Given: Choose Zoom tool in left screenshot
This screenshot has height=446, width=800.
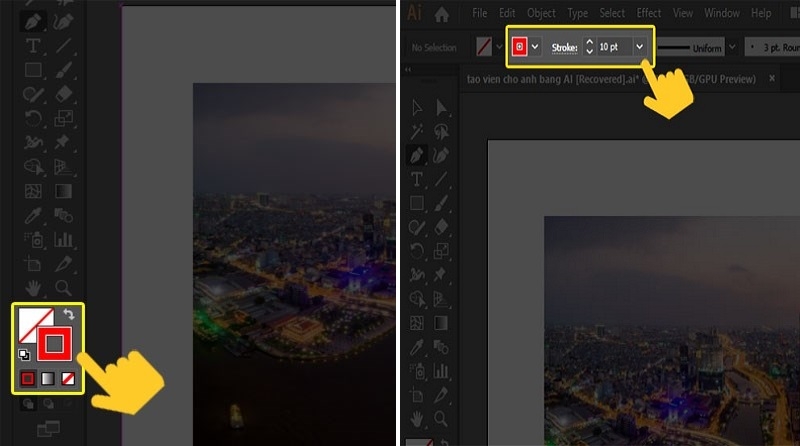Looking at the screenshot, I should tap(63, 288).
